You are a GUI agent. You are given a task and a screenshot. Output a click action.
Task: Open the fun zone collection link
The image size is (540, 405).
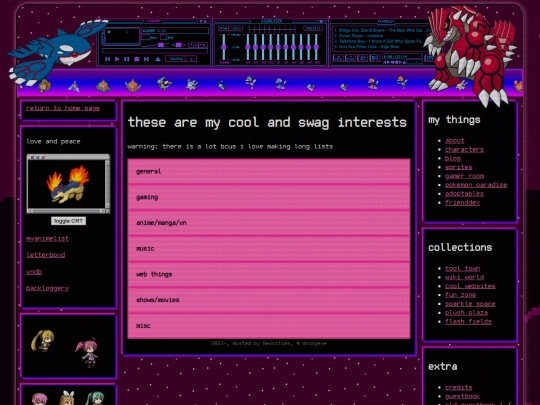coord(460,295)
